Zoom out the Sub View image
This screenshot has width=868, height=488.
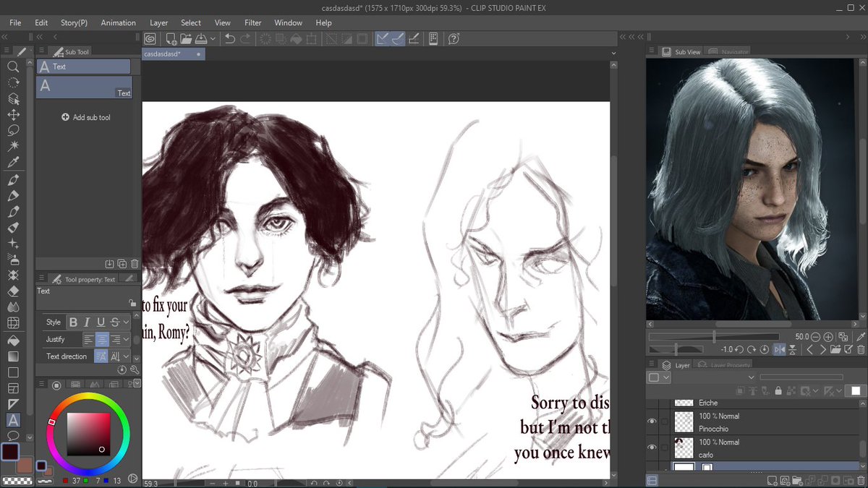pos(816,337)
